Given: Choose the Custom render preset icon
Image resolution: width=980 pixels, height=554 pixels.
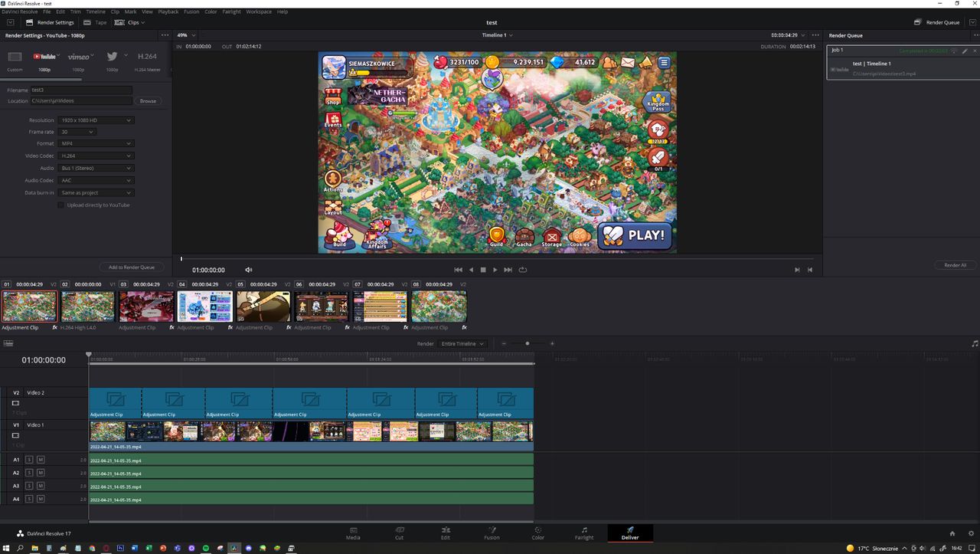Looking at the screenshot, I should click(15, 57).
